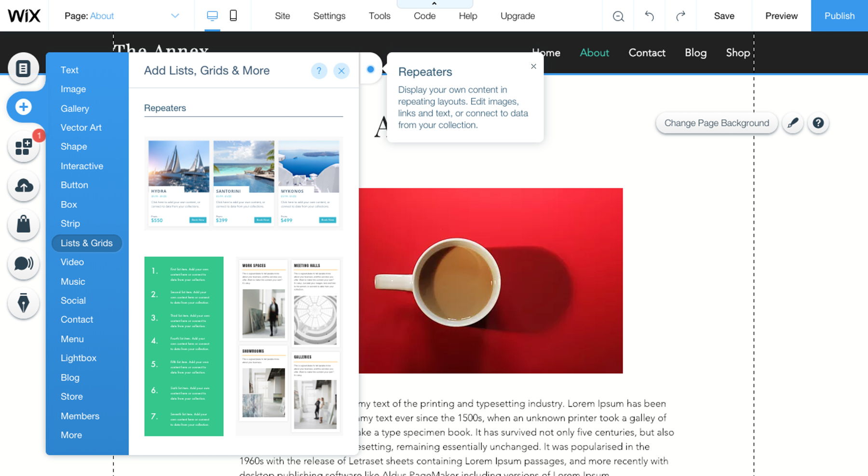Click the Undo arrow icon
Screen dimensions: 868x476
pyautogui.click(x=649, y=16)
